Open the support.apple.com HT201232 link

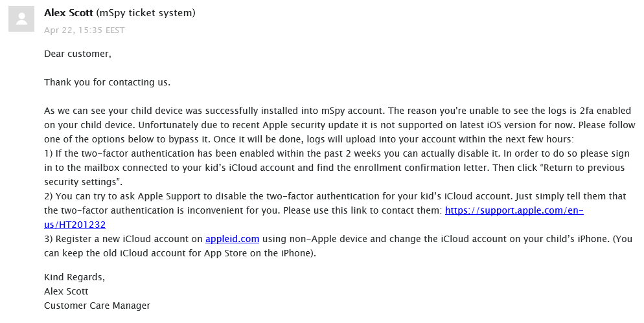coord(514,210)
